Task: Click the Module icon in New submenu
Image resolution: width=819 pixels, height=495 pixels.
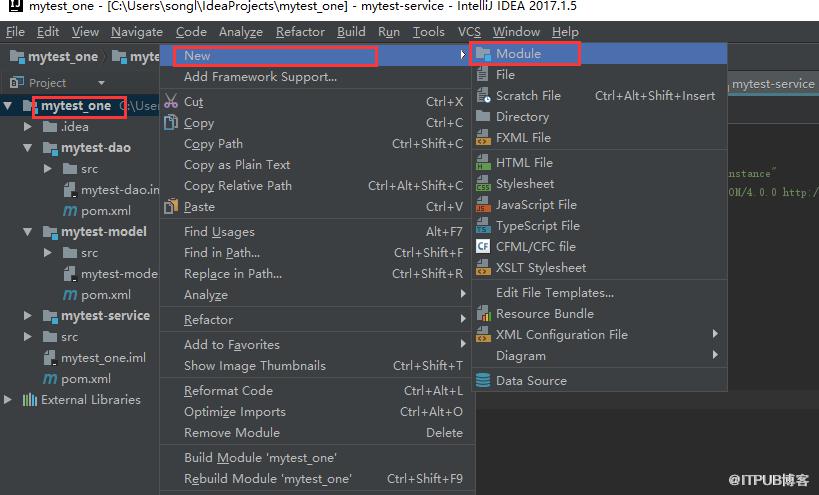Action: [x=483, y=54]
